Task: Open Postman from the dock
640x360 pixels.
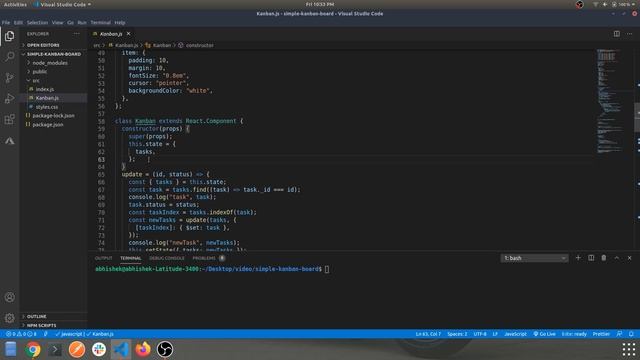Action: (77, 350)
